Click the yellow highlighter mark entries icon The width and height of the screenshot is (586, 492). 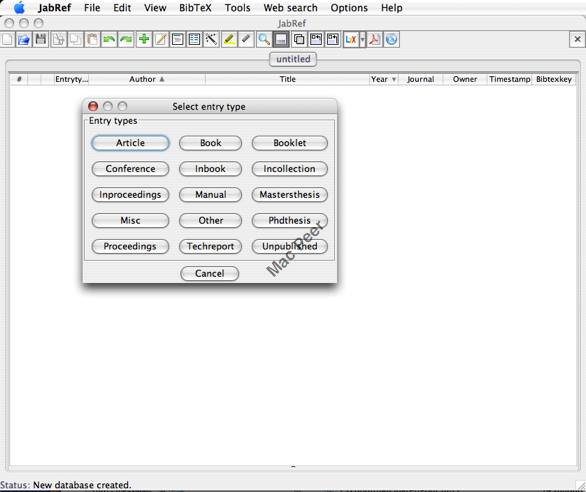click(229, 39)
